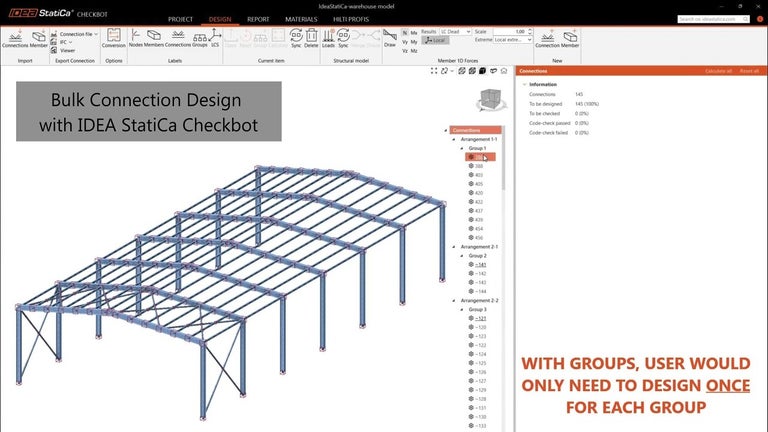
Task: Enable the Vy force component
Action: [x=405, y=42]
